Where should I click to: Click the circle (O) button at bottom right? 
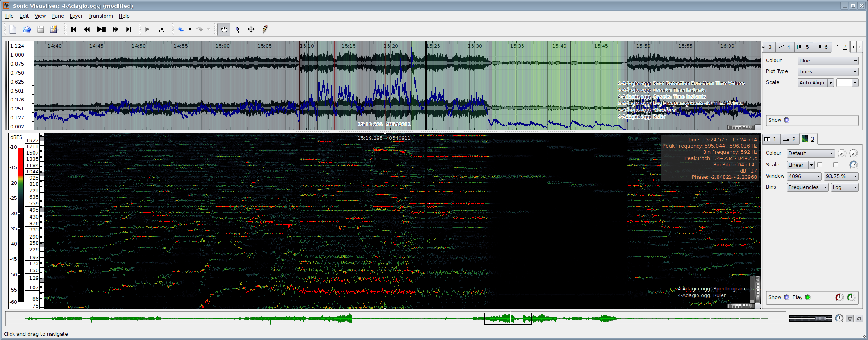(x=859, y=319)
